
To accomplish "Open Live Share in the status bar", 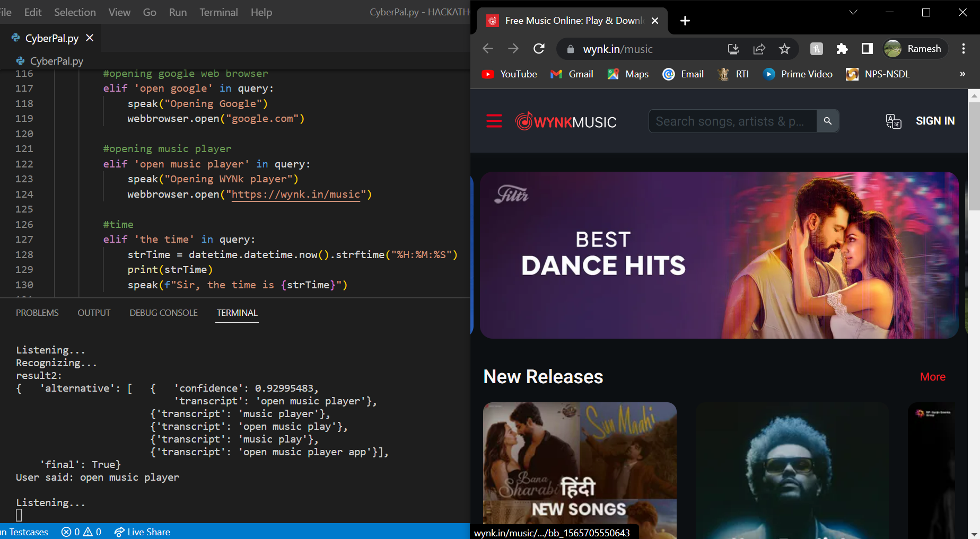I will click(143, 532).
